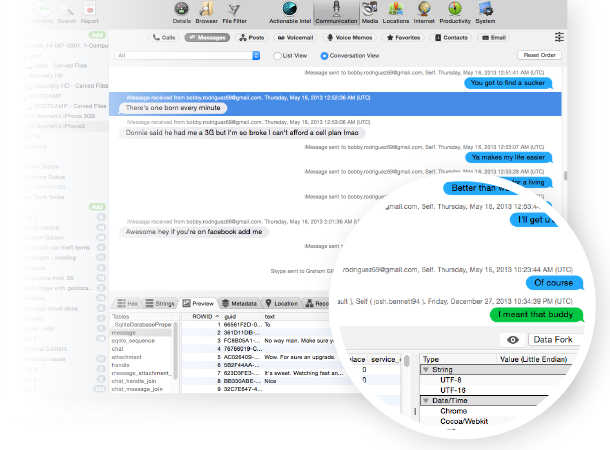The image size is (610, 450).
Task: Click the conversation pane scrollbar
Action: tap(565, 176)
